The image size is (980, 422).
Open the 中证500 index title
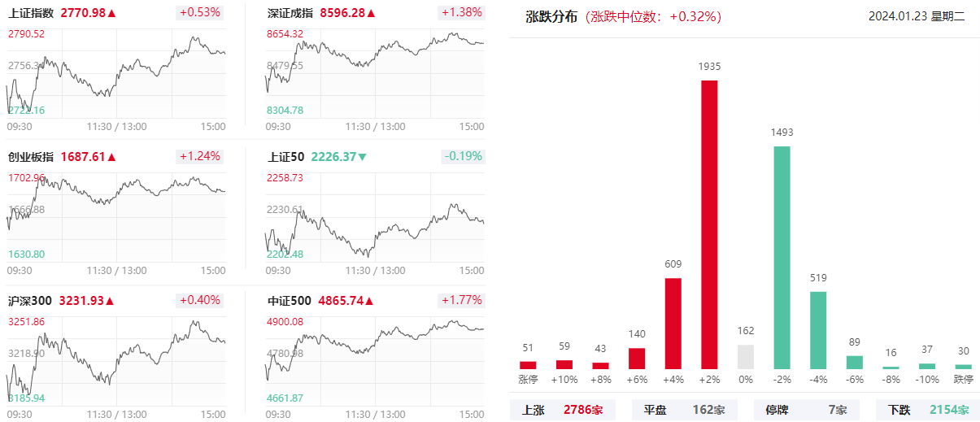point(290,301)
